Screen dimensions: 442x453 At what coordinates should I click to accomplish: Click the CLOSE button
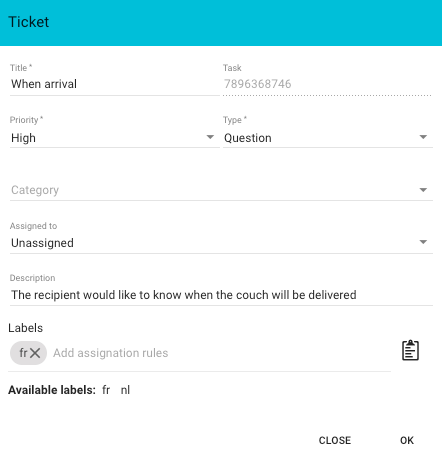[335, 440]
